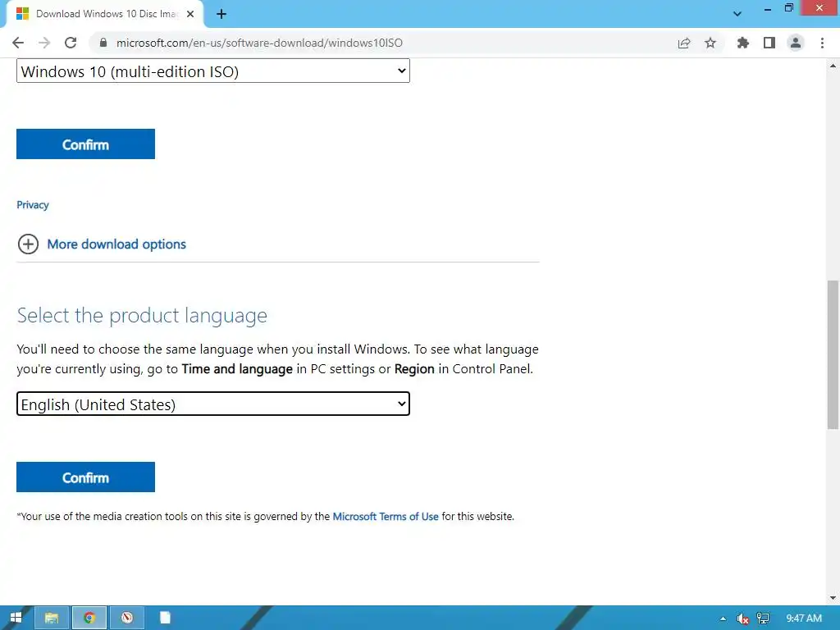Open the Windows Start button
The image size is (840, 630).
[16, 618]
